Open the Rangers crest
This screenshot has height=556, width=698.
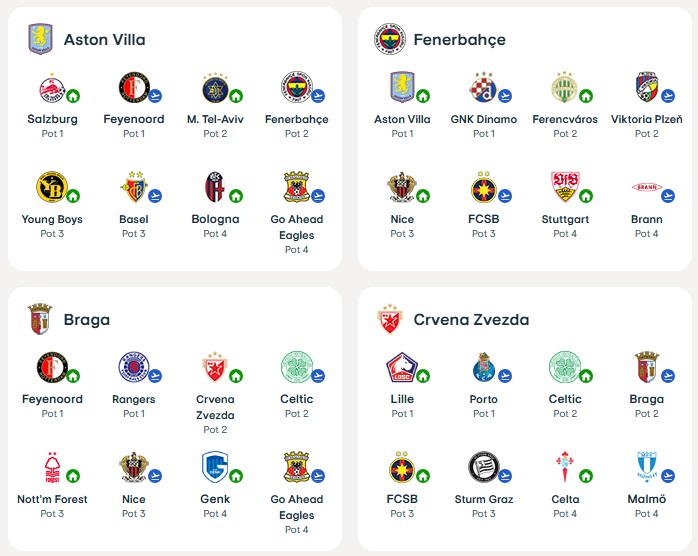pyautogui.click(x=133, y=368)
